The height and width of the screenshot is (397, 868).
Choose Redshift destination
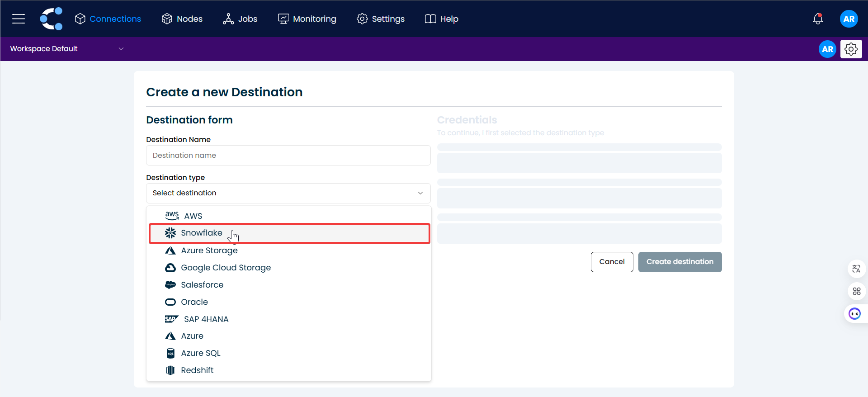pos(289,370)
